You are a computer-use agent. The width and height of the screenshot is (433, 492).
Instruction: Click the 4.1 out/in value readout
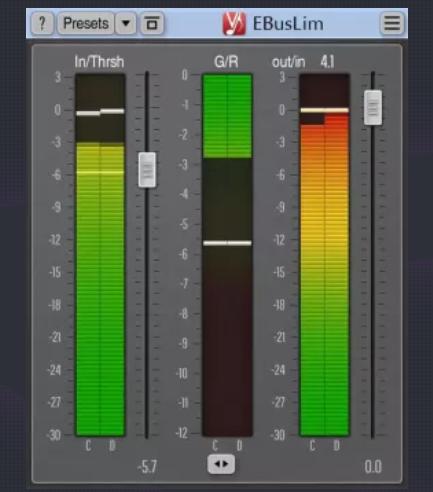[327, 62]
